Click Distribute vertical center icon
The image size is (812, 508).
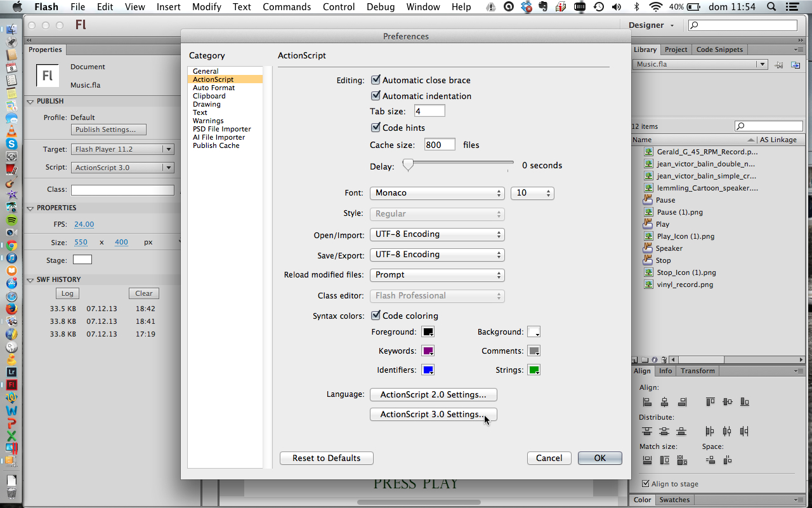664,431
